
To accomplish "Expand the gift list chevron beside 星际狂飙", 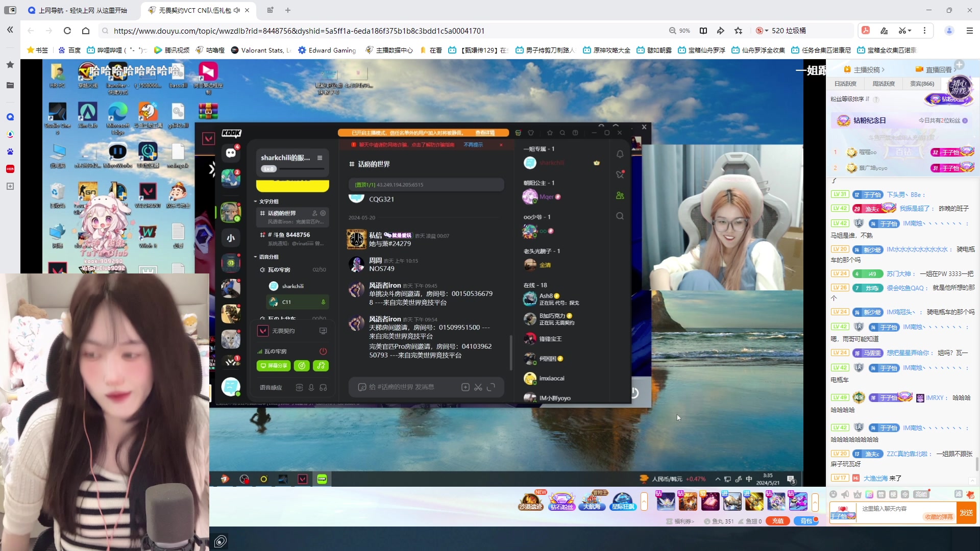I will click(644, 502).
